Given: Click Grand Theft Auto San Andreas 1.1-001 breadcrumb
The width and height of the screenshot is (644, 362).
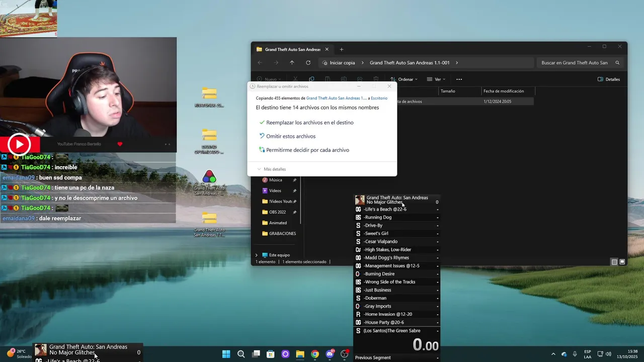Looking at the screenshot, I should tap(410, 63).
